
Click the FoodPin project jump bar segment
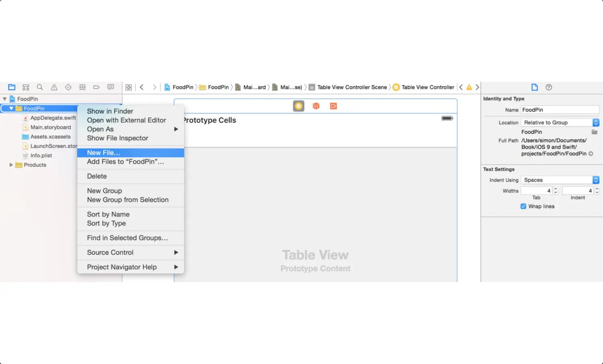pyautogui.click(x=179, y=87)
